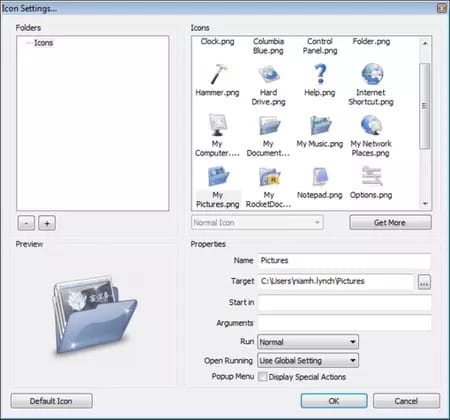Choose the My Documents folder icon

pos(269,135)
